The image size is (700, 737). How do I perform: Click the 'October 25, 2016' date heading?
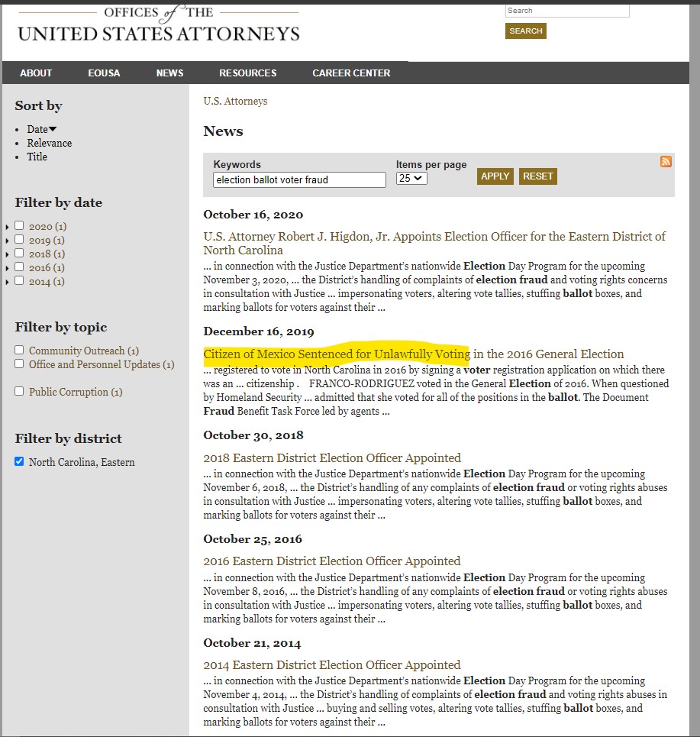(253, 539)
